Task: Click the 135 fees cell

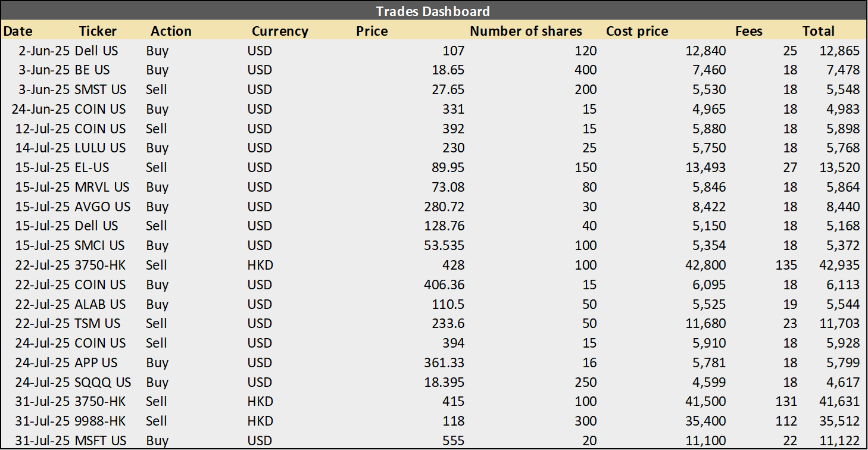Action: tap(786, 265)
